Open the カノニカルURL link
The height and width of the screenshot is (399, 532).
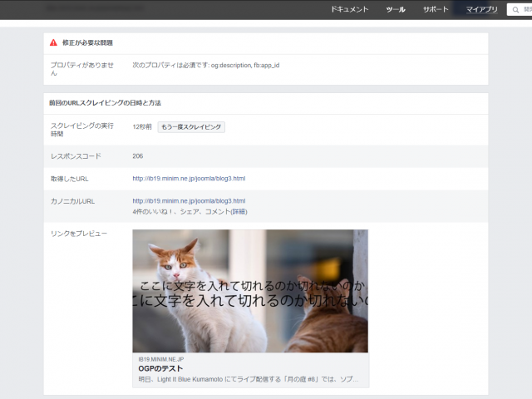tap(189, 201)
